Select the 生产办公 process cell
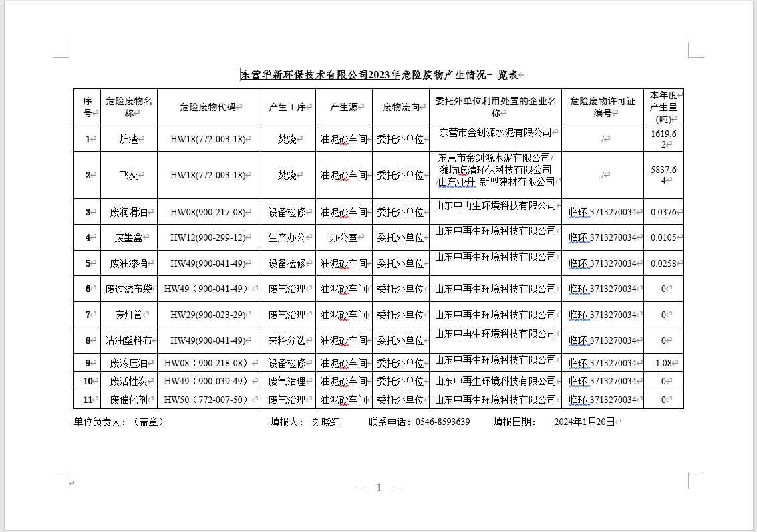 coord(287,237)
